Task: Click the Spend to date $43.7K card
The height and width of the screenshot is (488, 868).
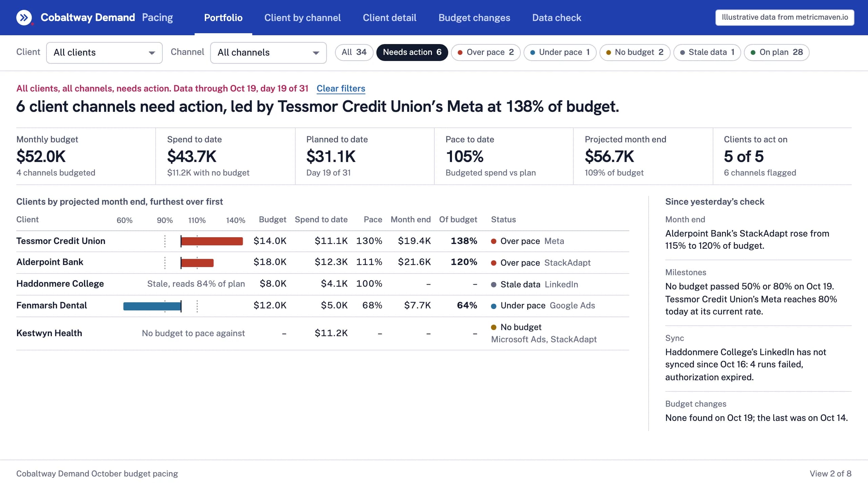Action: tap(225, 156)
